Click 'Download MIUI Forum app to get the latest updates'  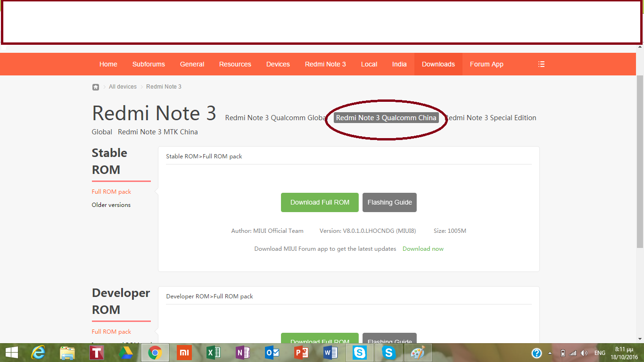(x=325, y=249)
